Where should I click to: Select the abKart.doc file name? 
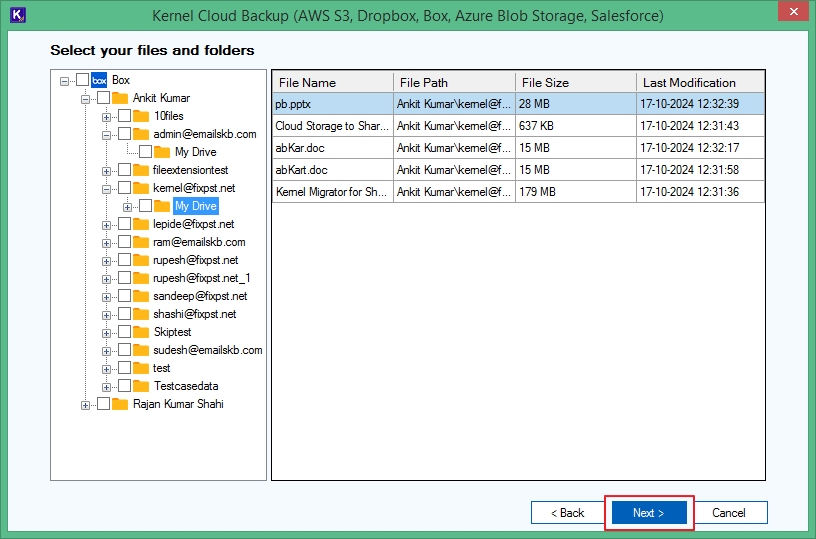301,170
